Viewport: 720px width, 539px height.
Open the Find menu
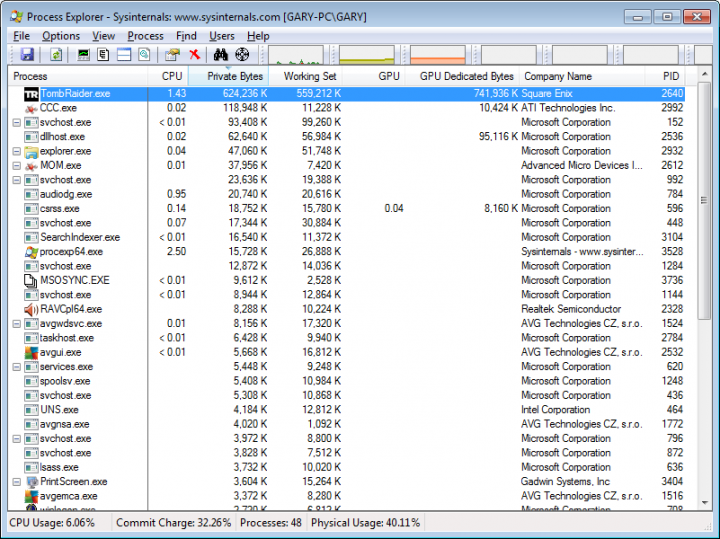coord(186,36)
